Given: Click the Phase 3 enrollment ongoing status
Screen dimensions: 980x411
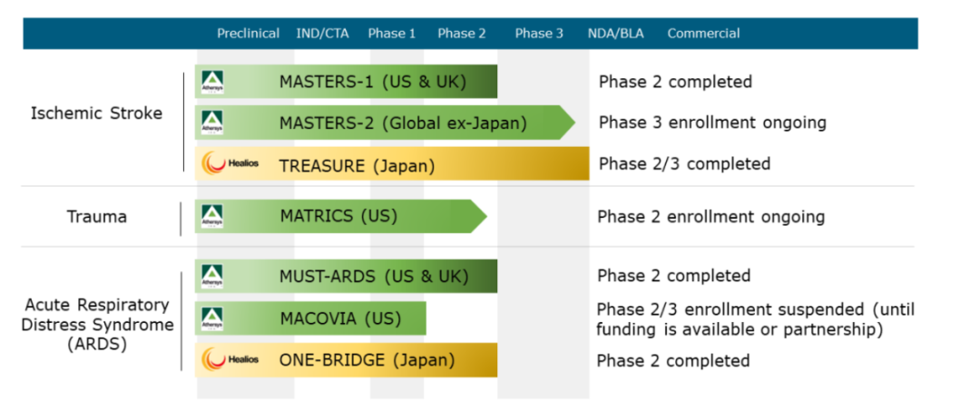Looking at the screenshot, I should (712, 122).
